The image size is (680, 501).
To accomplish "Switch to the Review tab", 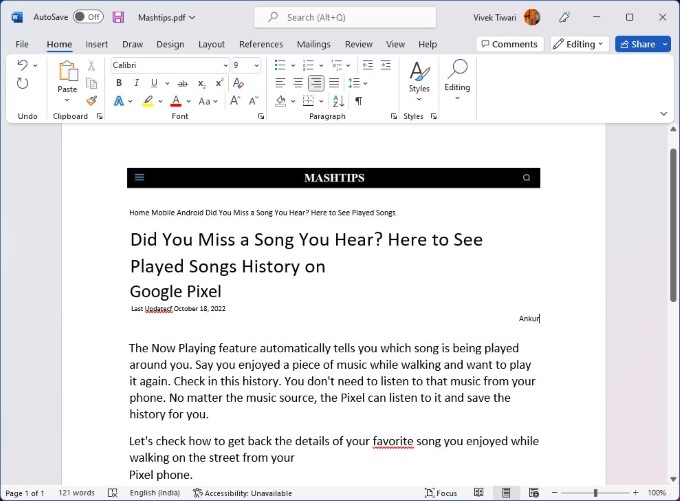I will pos(359,44).
